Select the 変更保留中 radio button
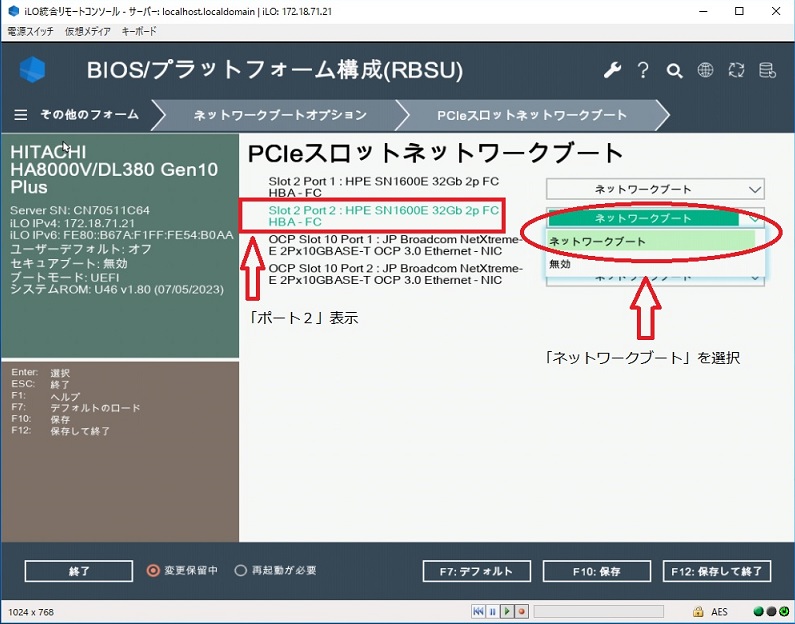Viewport: 795px width, 624px height. tap(153, 571)
